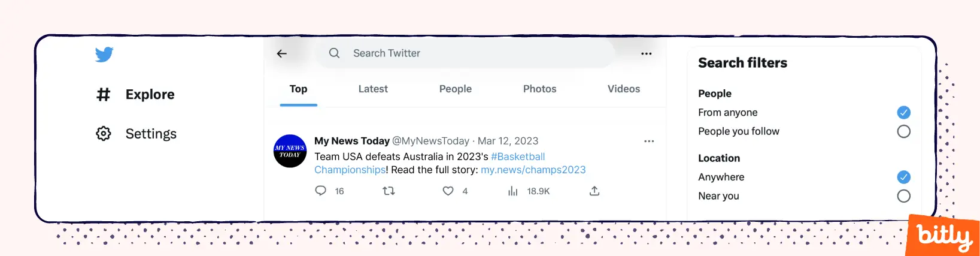This screenshot has height=256, width=980.
Task: Open the my.news/champs2023 link
Action: tap(533, 170)
